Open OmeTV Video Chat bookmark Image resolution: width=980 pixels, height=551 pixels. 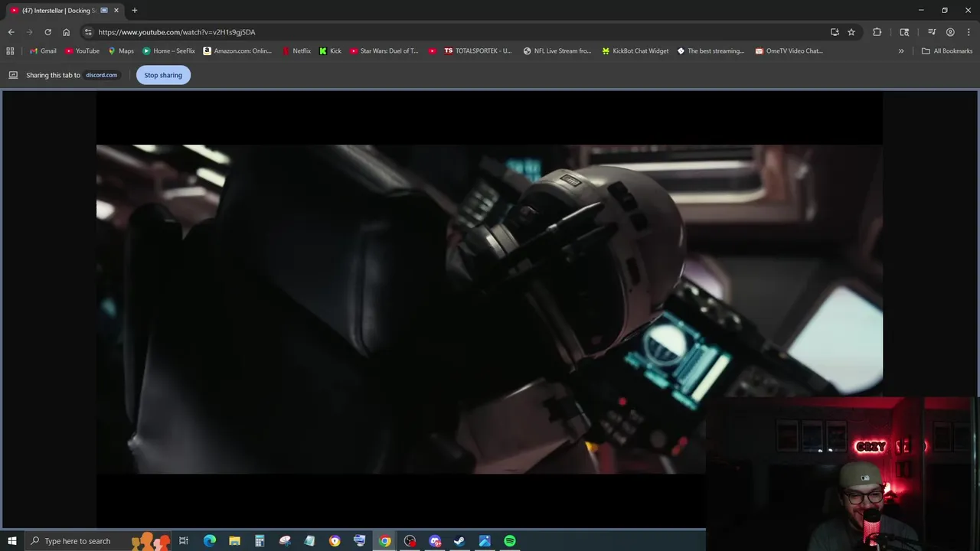pos(789,51)
